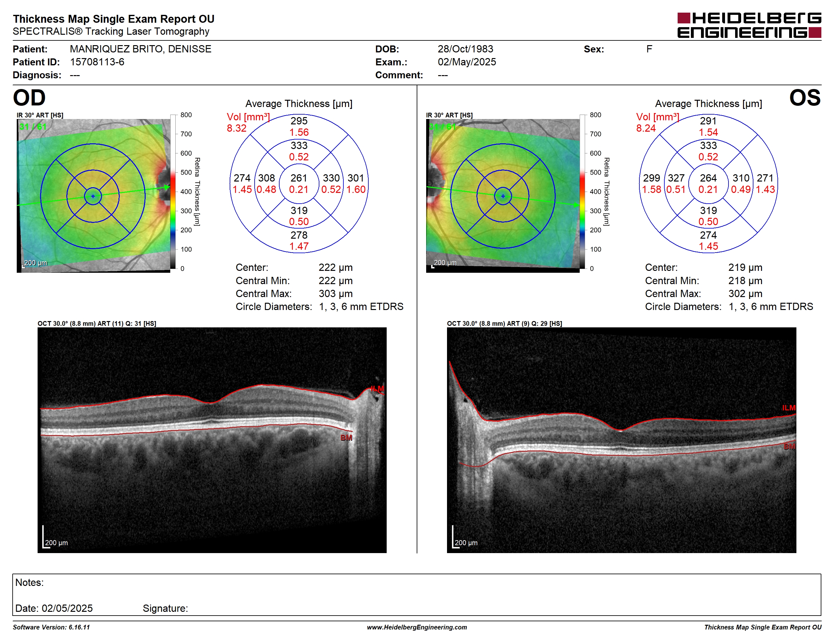
Task: Click the SPECTRALIS Tracking Laser Tomography subtitle
Action: point(111,31)
